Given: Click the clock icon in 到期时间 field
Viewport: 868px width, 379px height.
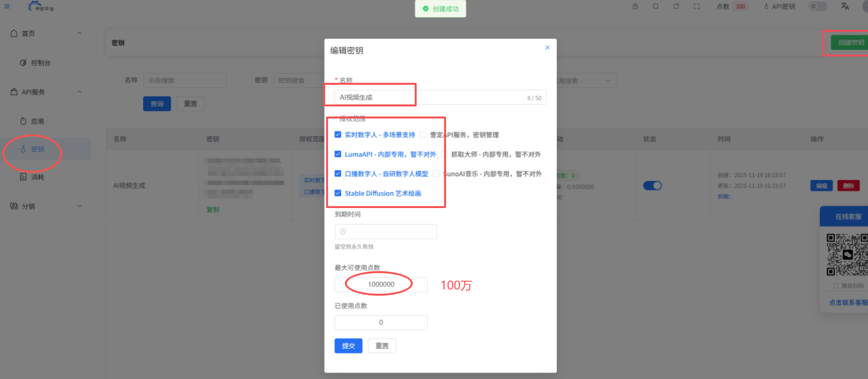Looking at the screenshot, I should point(343,232).
